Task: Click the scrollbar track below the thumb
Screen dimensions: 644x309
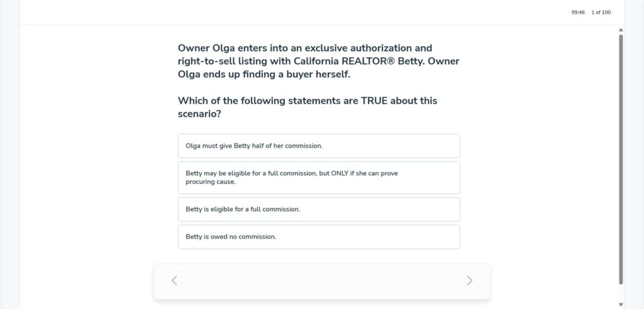Action: tap(621, 292)
